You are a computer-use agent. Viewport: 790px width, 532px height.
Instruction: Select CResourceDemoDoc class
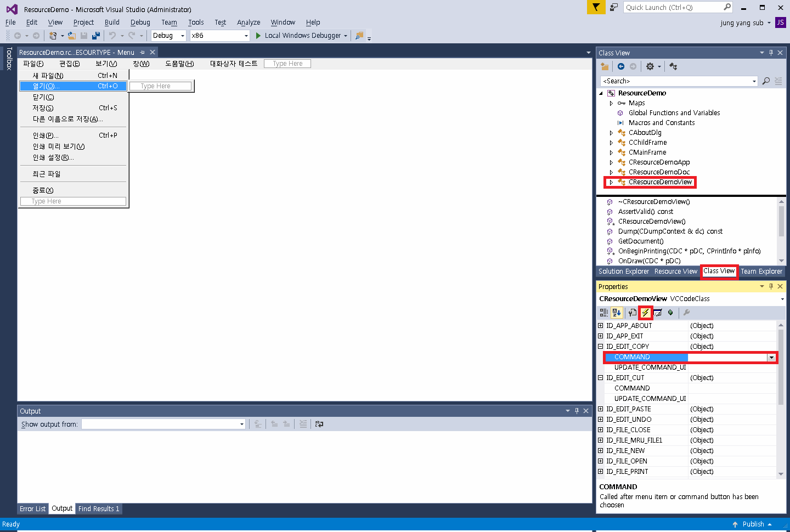click(659, 172)
